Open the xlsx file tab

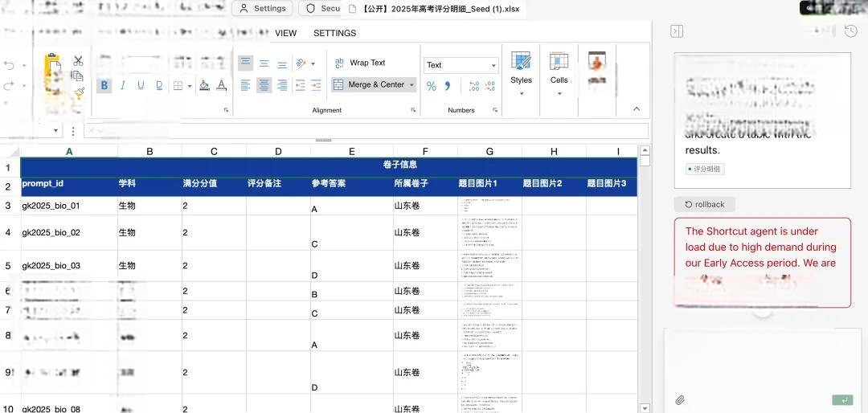(435, 10)
